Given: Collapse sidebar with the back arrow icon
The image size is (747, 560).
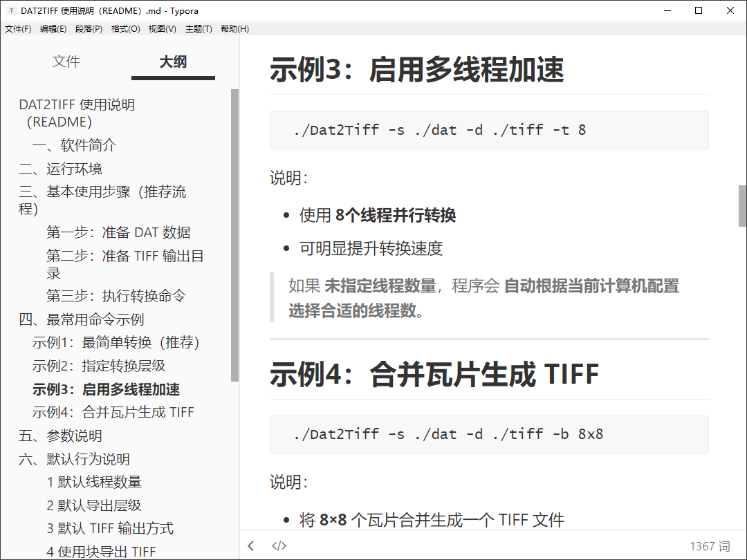Looking at the screenshot, I should [251, 545].
